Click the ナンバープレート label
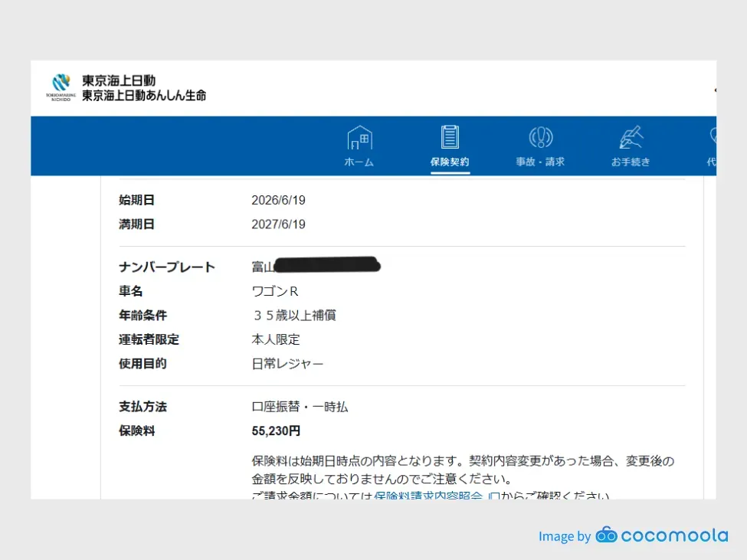This screenshot has width=747, height=560. click(x=167, y=267)
